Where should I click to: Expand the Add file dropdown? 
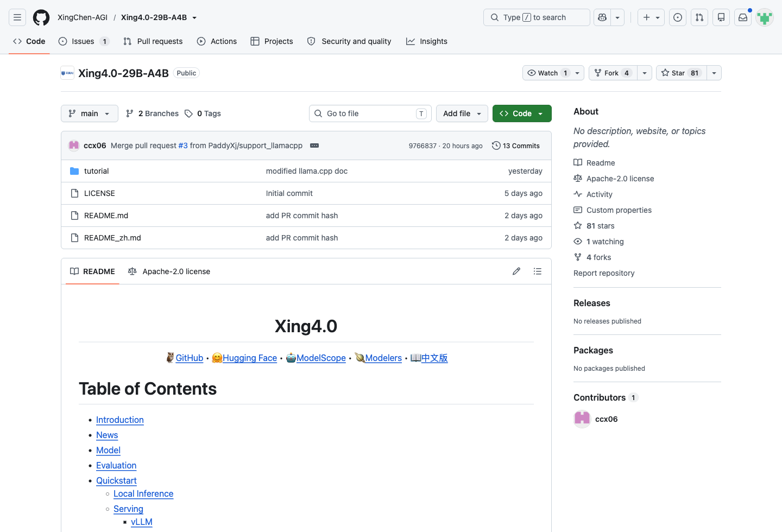tap(462, 113)
